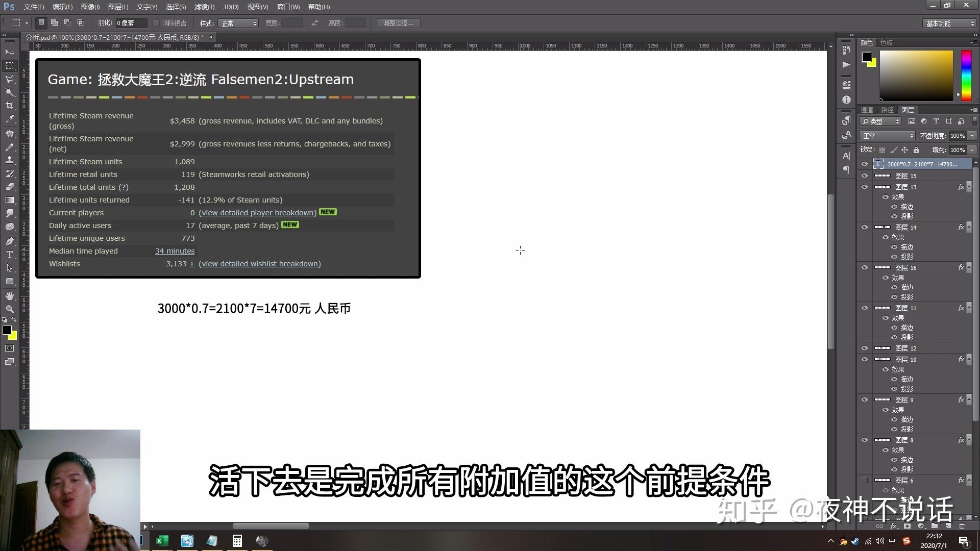Select the Zoom tool

point(10,309)
